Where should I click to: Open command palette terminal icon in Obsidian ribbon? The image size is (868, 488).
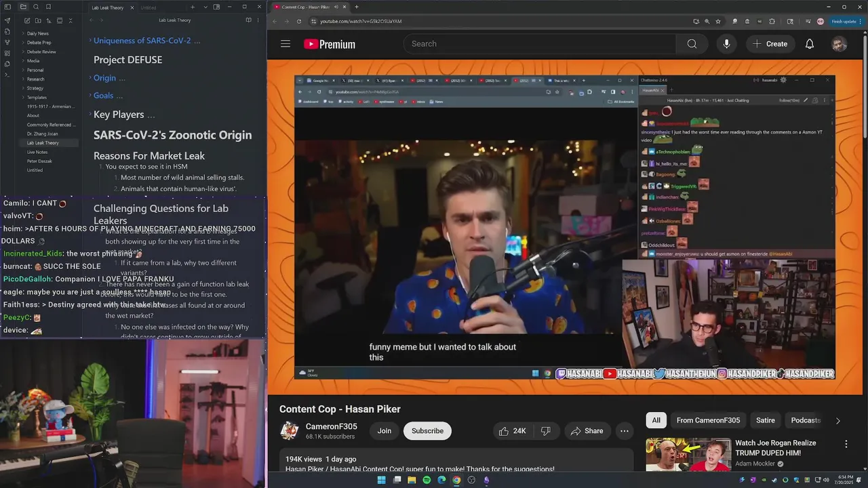coord(7,75)
